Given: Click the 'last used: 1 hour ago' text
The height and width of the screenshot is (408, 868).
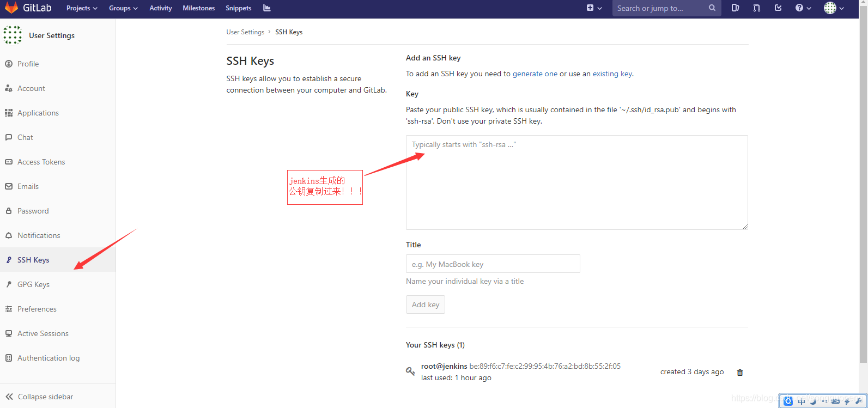Looking at the screenshot, I should tap(456, 377).
